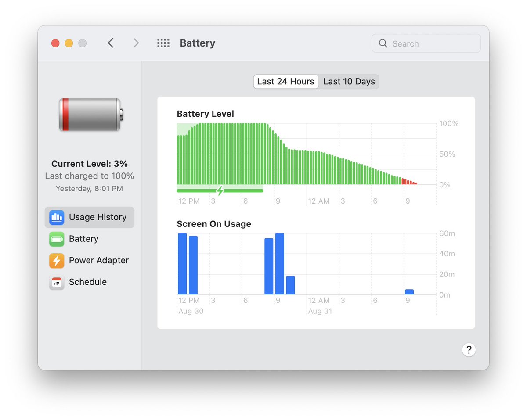Go back with the left chevron

pyautogui.click(x=111, y=43)
